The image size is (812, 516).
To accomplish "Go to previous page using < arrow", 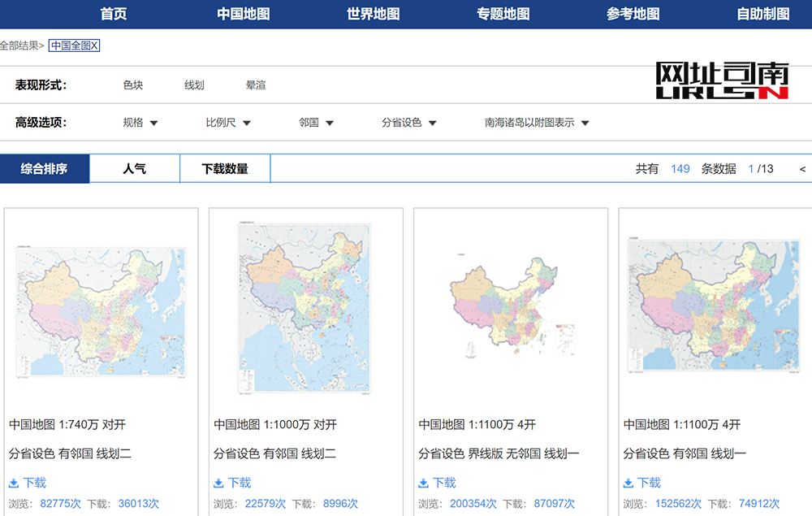I will click(802, 169).
